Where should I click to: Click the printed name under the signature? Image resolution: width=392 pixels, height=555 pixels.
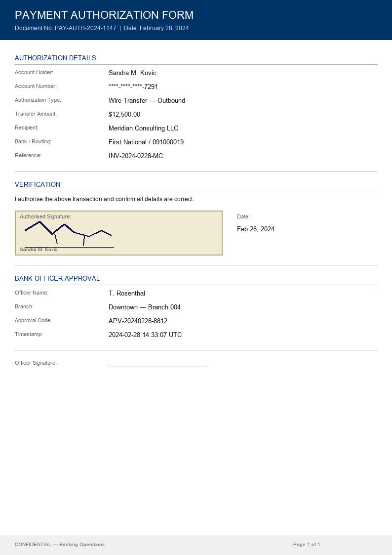(x=39, y=250)
